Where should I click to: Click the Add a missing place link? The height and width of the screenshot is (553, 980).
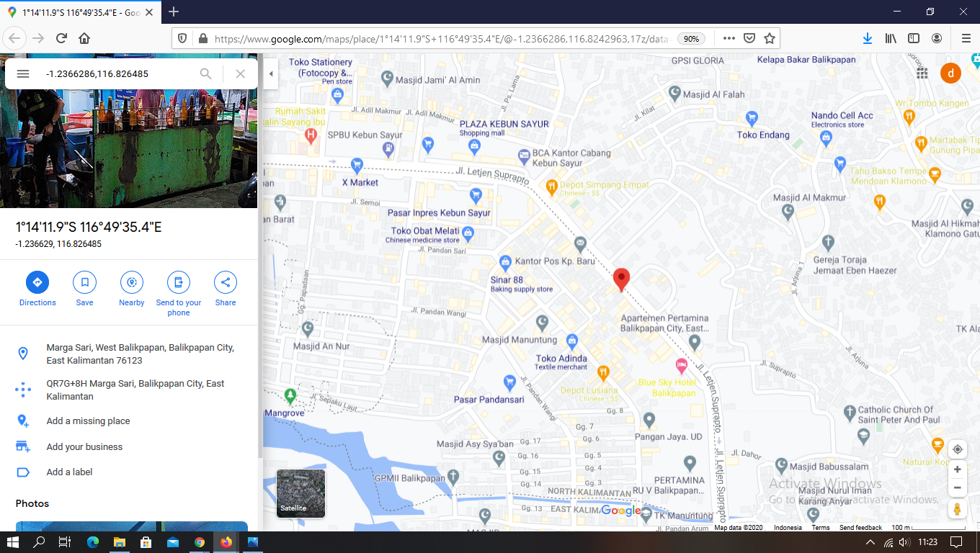coord(88,421)
